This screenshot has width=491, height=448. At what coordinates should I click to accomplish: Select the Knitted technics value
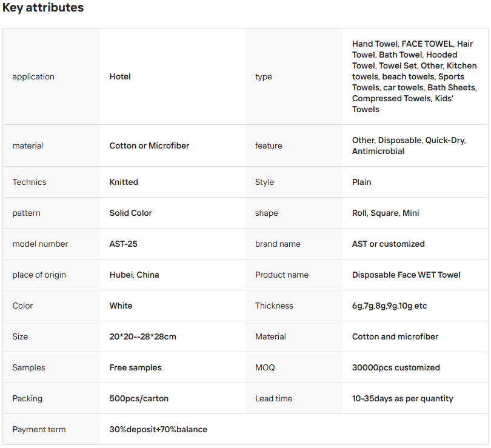click(124, 182)
